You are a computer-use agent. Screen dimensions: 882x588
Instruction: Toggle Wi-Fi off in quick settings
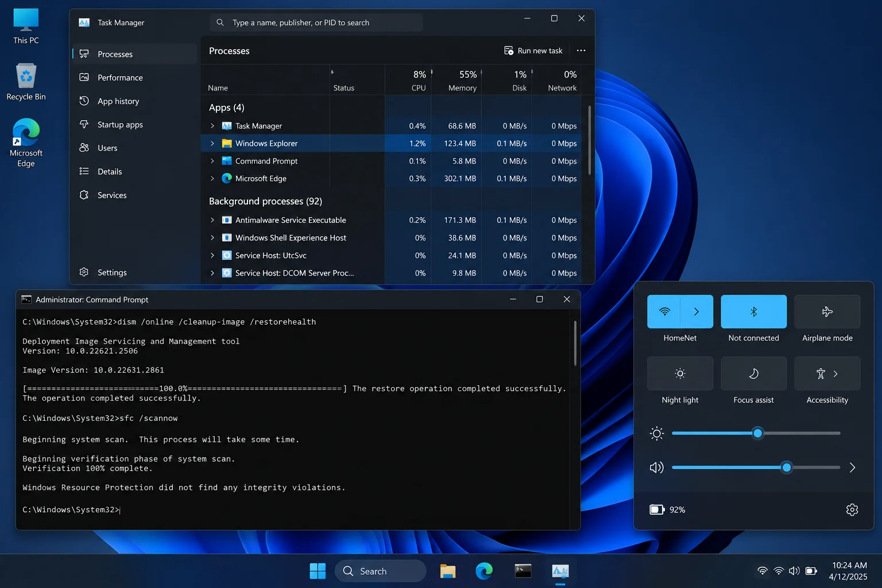(664, 312)
